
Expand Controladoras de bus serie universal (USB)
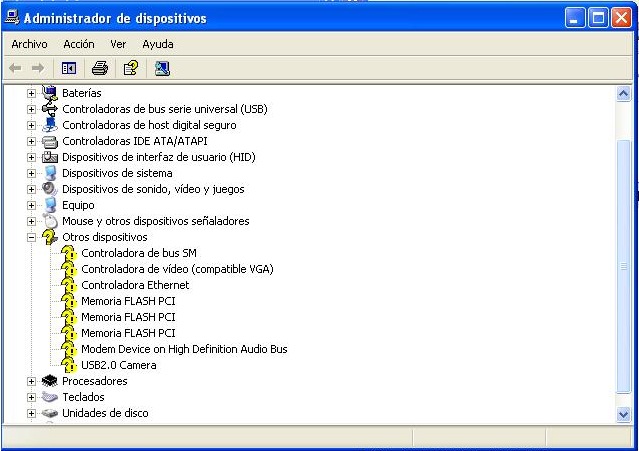coord(31,109)
